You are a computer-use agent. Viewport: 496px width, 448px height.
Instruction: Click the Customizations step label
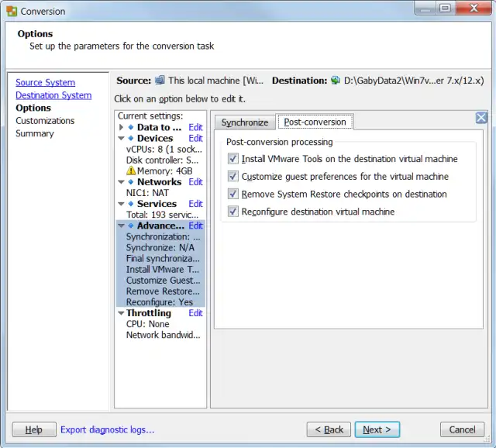tap(45, 121)
